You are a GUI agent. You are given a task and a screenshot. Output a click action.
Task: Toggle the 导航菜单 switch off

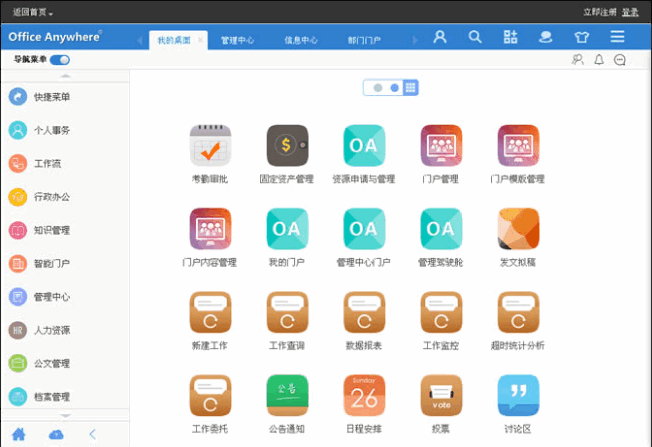[60, 60]
